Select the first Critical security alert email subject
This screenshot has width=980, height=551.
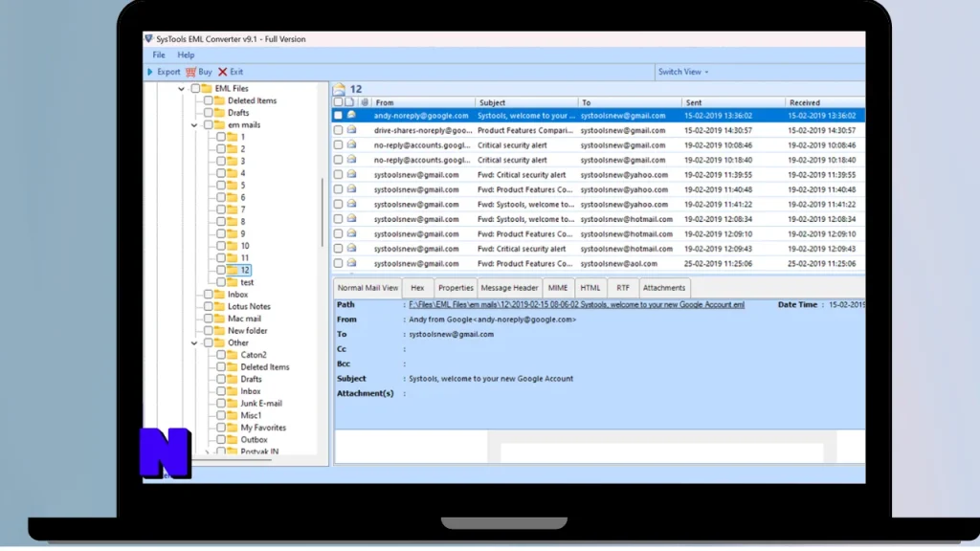(512, 145)
